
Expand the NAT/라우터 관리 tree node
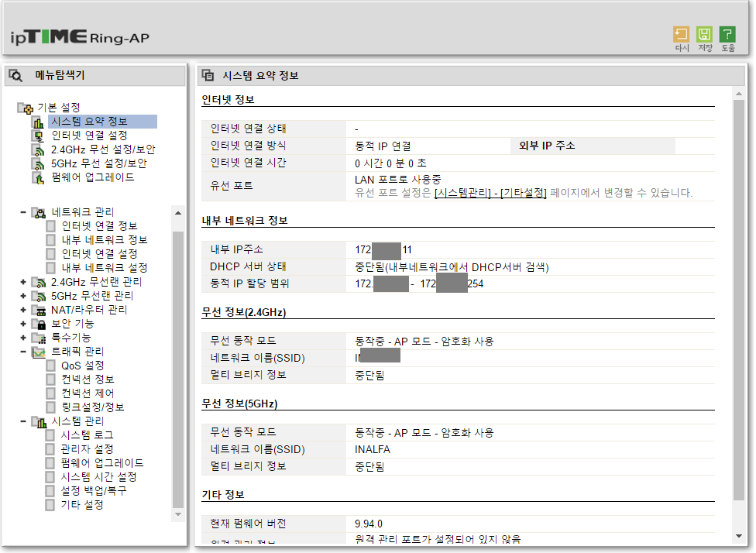click(22, 310)
